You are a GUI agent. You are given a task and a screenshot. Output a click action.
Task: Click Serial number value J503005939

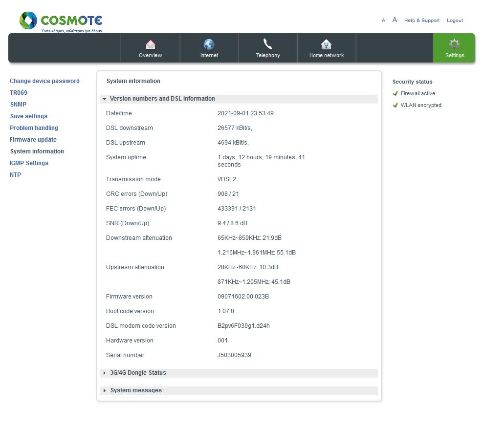pos(235,355)
